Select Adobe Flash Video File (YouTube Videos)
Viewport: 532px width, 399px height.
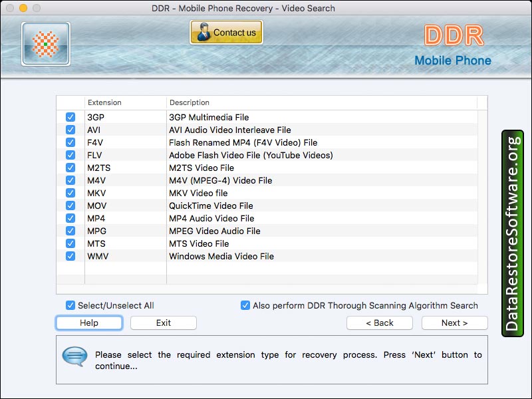[x=251, y=155]
